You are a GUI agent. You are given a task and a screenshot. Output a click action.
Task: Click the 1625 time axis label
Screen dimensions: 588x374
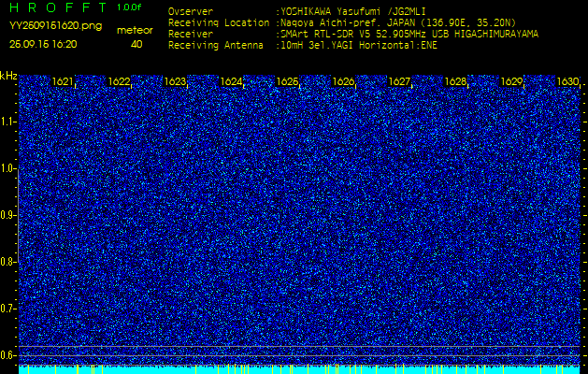click(287, 81)
